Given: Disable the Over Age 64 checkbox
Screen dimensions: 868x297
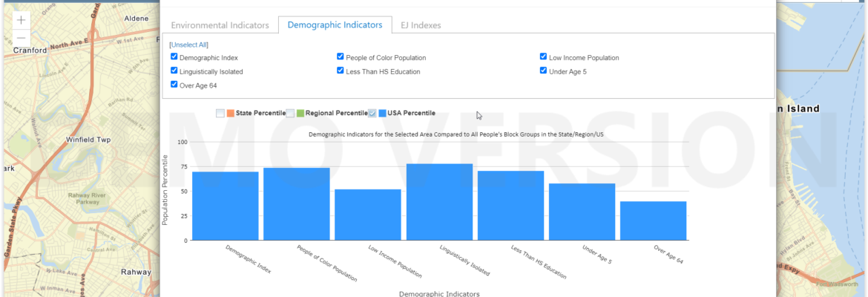Looking at the screenshot, I should 174,85.
